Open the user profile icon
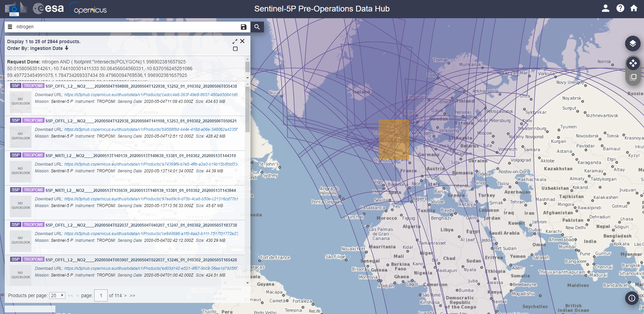This screenshot has height=314, width=644. pyautogui.click(x=605, y=8)
